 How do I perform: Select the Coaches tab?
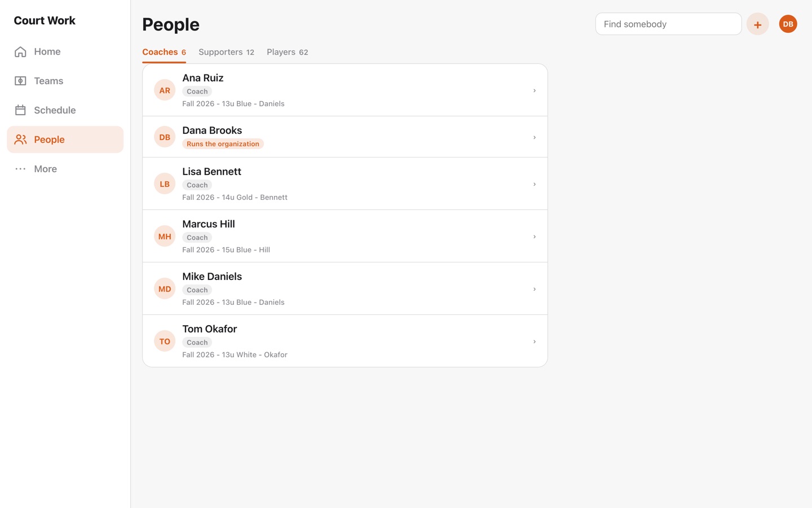point(164,52)
